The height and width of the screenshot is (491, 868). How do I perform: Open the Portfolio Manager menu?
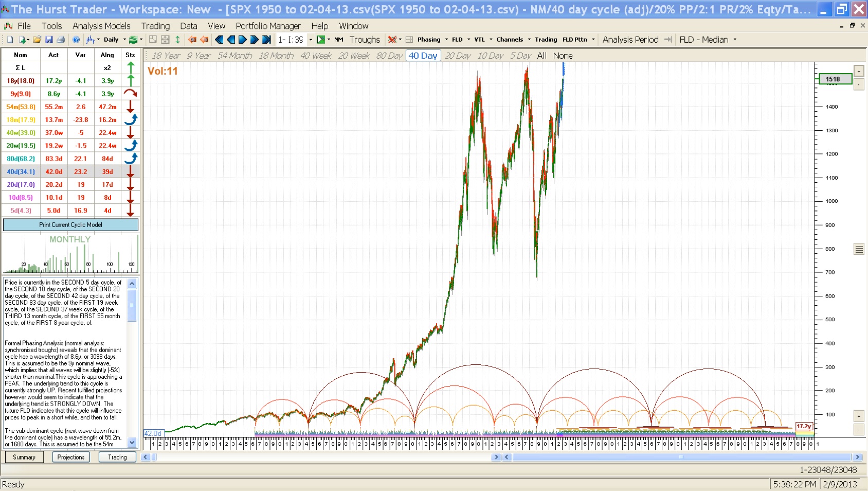268,26
